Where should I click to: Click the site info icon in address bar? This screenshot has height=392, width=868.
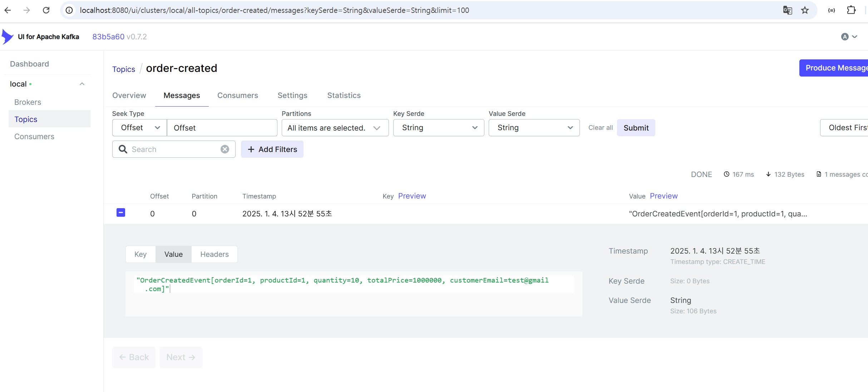coord(70,10)
